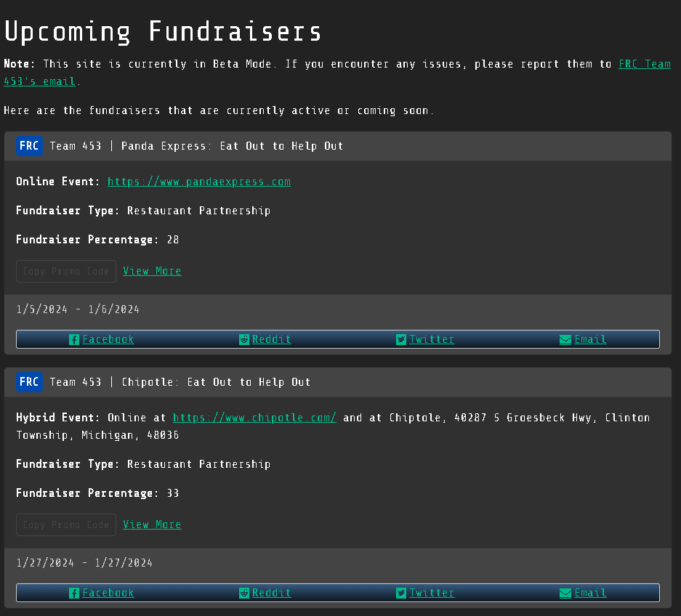The image size is (681, 616).
Task: Click 'Team 453 | Chipotle: Eat Out to Help Out' title
Action: tap(180, 382)
